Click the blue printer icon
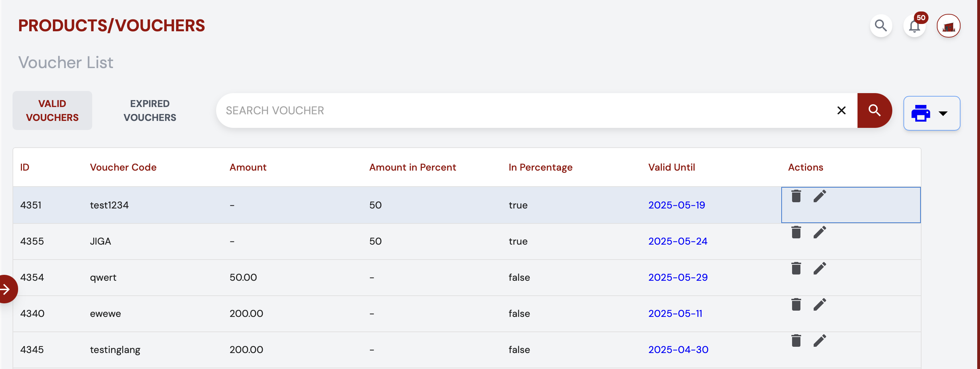The width and height of the screenshot is (980, 369). 920,113
